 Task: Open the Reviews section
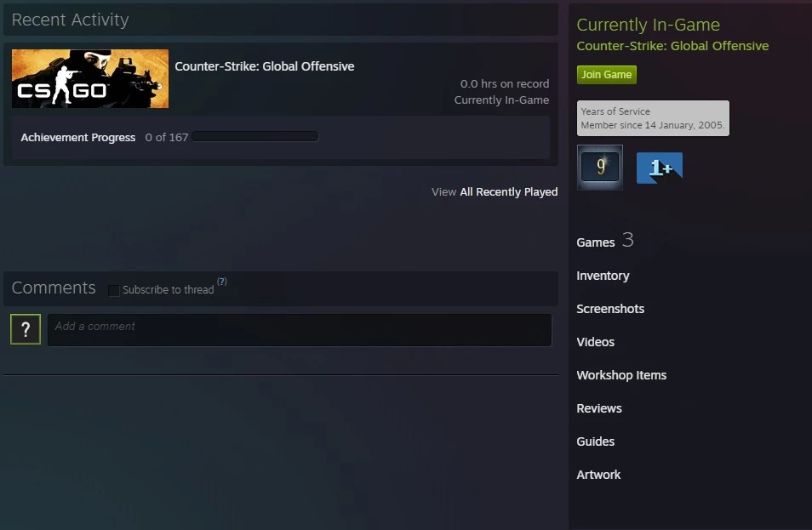(599, 408)
